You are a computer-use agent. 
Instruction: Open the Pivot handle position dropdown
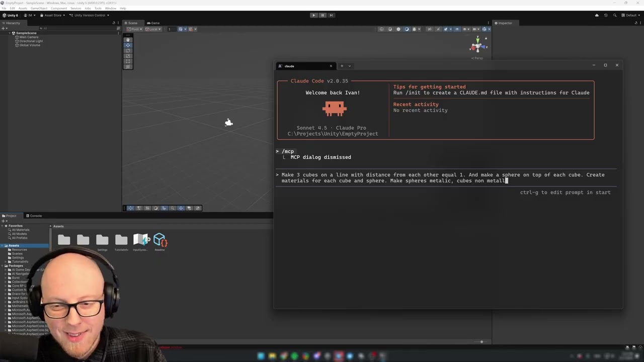pyautogui.click(x=134, y=29)
